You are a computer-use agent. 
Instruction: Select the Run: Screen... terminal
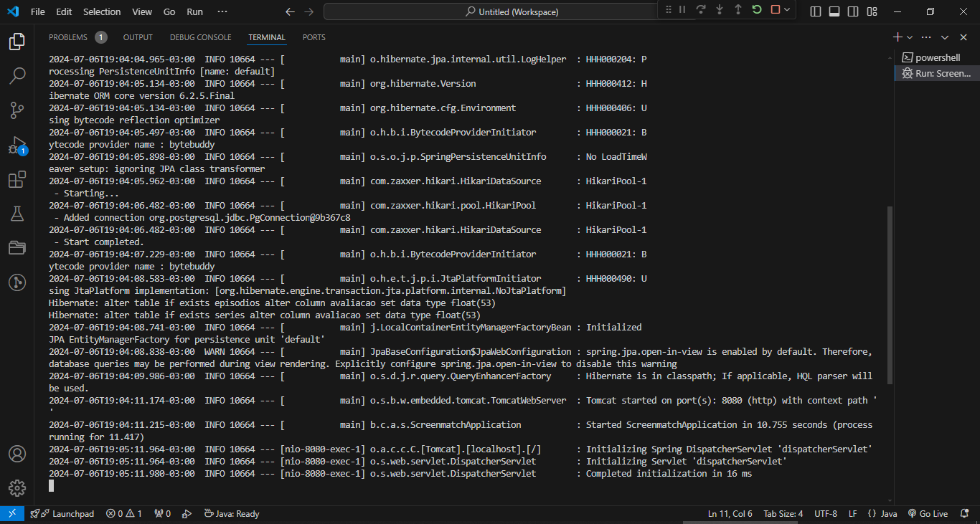pyautogui.click(x=937, y=73)
